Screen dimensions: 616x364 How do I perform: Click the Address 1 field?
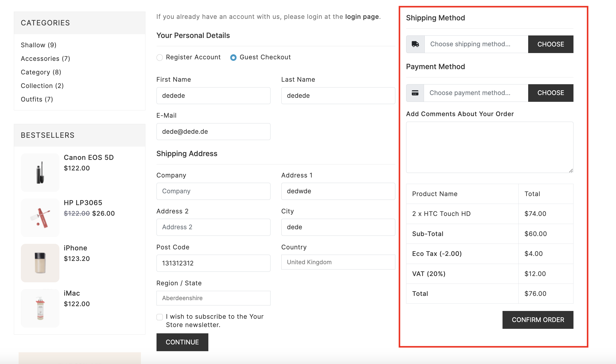[x=338, y=191]
